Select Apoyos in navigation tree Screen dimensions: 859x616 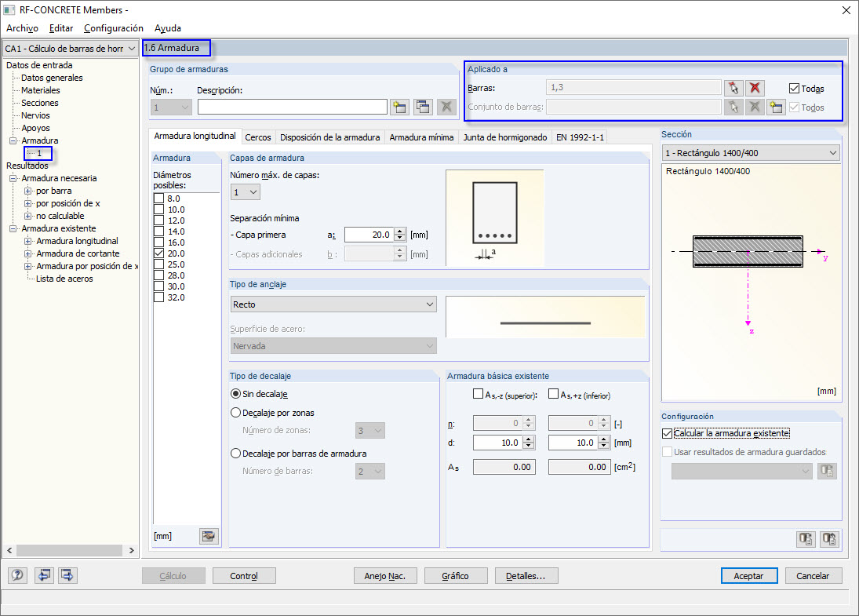(35, 128)
